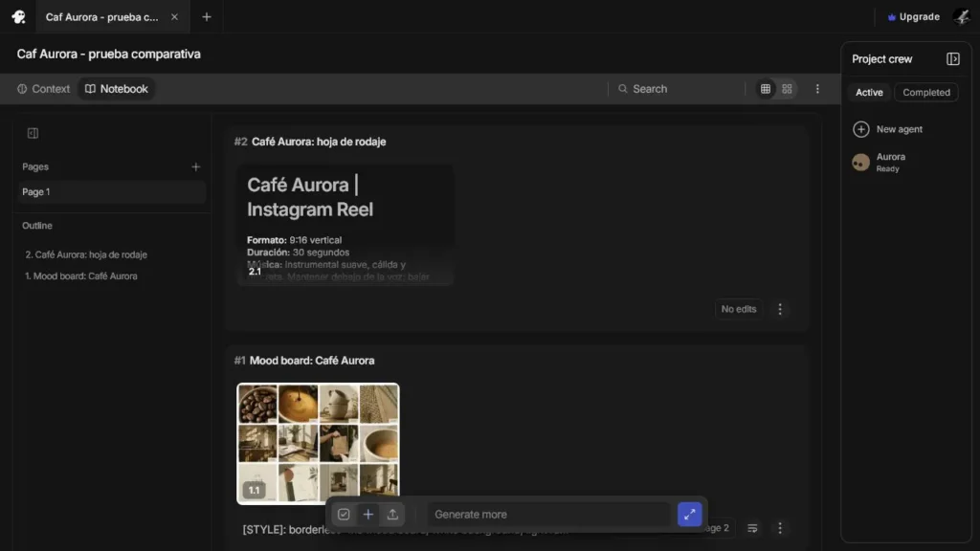Click the text lines icon on mood board row
Image resolution: width=980 pixels, height=551 pixels.
752,528
